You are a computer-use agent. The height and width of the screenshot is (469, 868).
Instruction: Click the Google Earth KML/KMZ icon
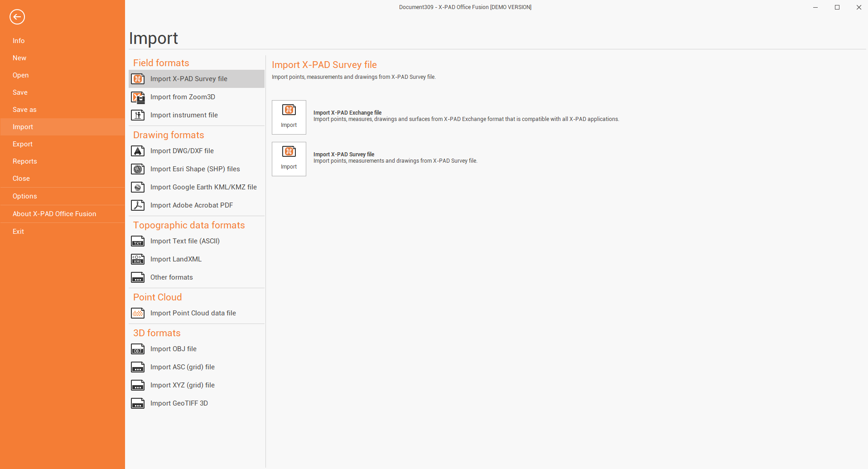(x=138, y=187)
